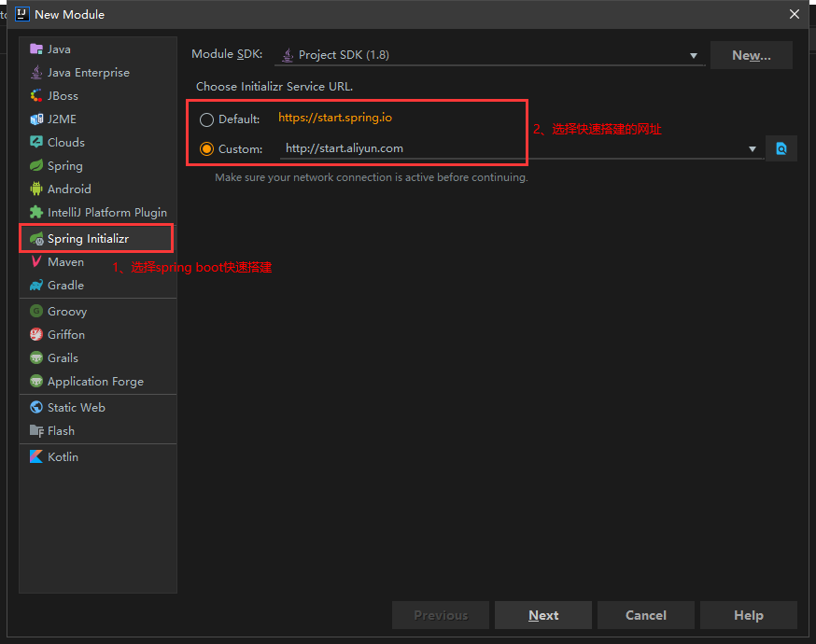Pick the Gradle elephant icon

coord(35,285)
